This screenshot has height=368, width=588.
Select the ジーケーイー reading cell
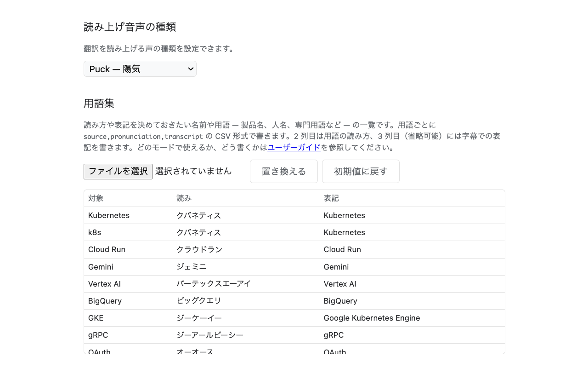click(x=199, y=318)
